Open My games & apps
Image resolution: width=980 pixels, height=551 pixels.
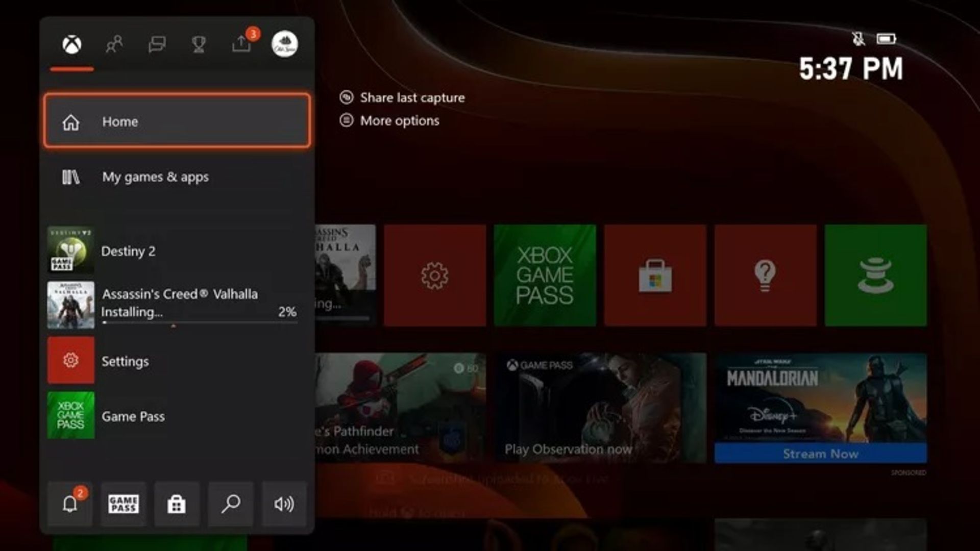coord(177,177)
